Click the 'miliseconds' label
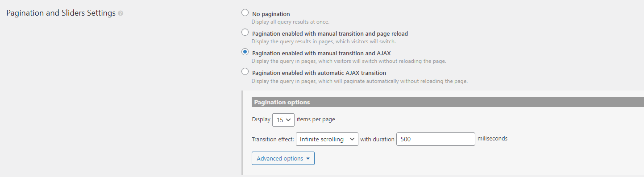Image resolution: width=644 pixels, height=177 pixels. [x=492, y=139]
